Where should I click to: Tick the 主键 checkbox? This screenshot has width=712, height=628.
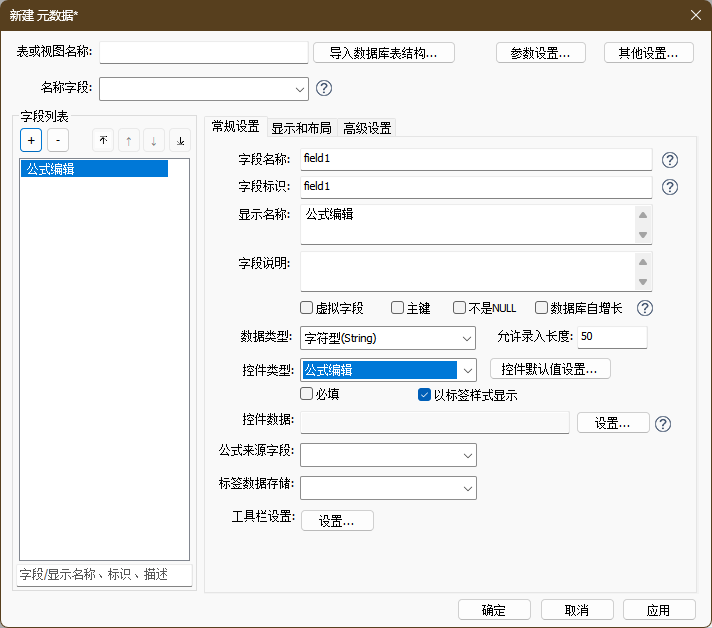pos(397,308)
